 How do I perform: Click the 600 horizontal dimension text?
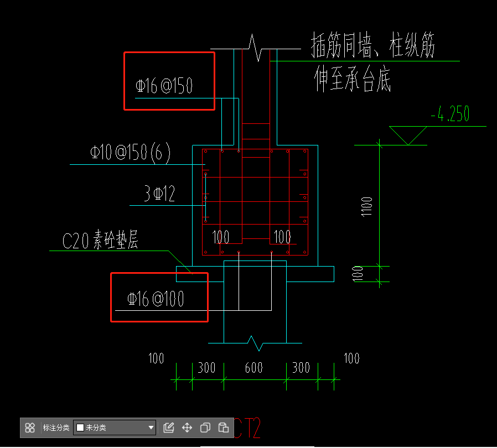click(254, 368)
